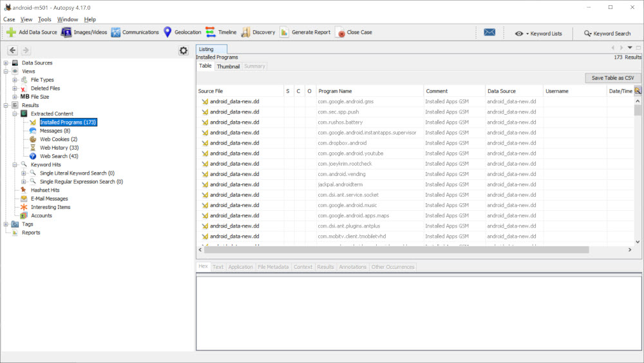Click the Generate Report button

click(x=305, y=32)
